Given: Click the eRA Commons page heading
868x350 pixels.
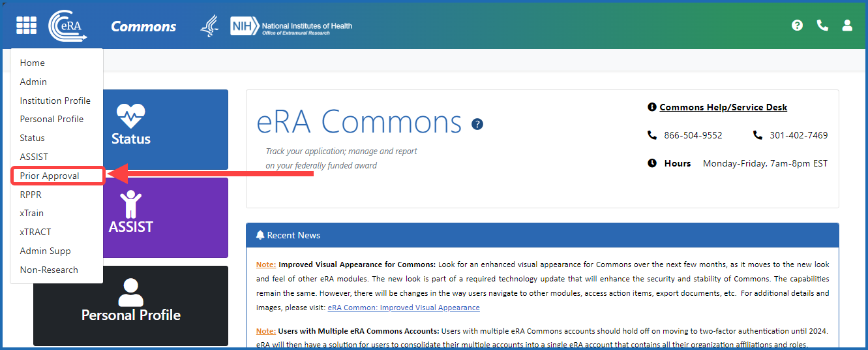Looking at the screenshot, I should (x=359, y=122).
